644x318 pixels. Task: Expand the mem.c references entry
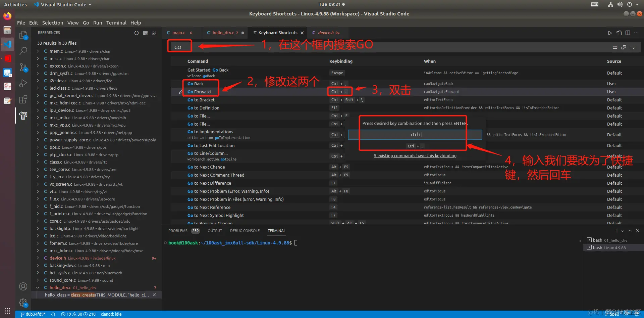38,51
